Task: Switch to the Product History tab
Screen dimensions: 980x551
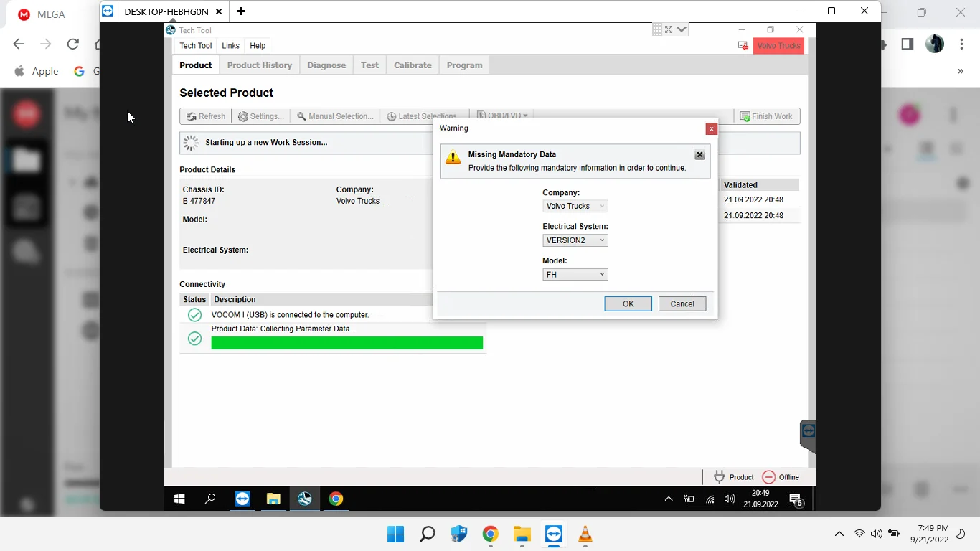Action: 260,65
